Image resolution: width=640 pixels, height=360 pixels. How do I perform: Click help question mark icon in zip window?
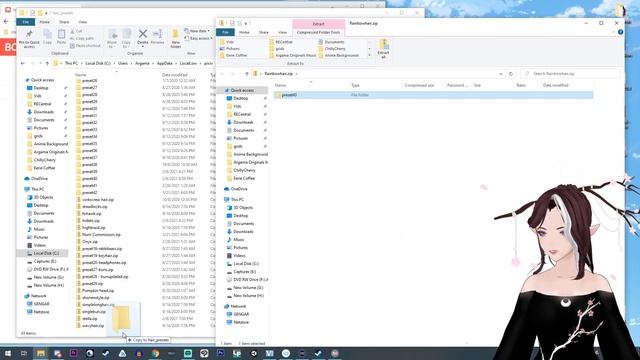point(620,32)
